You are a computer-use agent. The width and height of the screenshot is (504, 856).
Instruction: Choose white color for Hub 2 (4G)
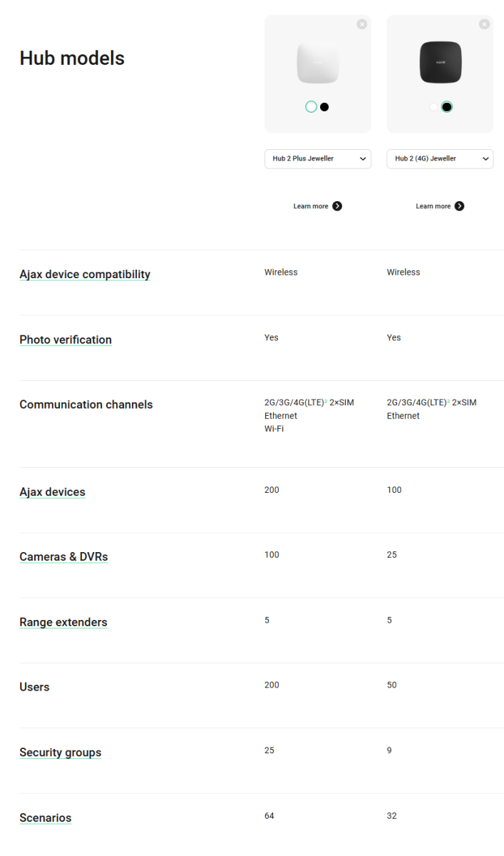433,107
